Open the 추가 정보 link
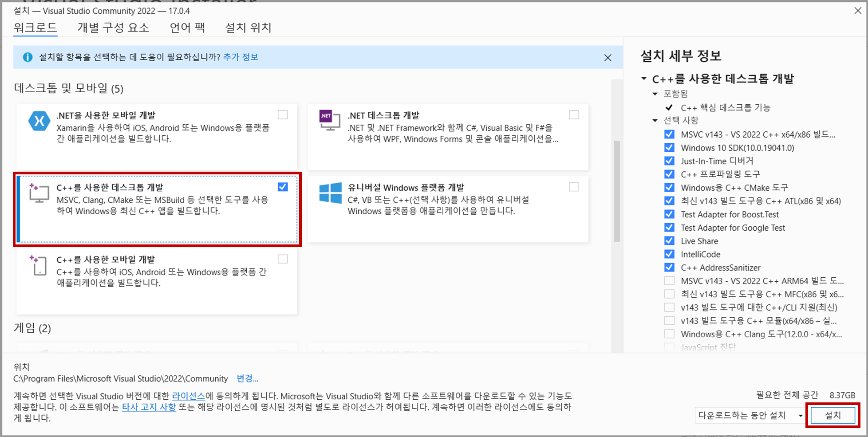Screen dimensions: 868x437 click(x=241, y=57)
